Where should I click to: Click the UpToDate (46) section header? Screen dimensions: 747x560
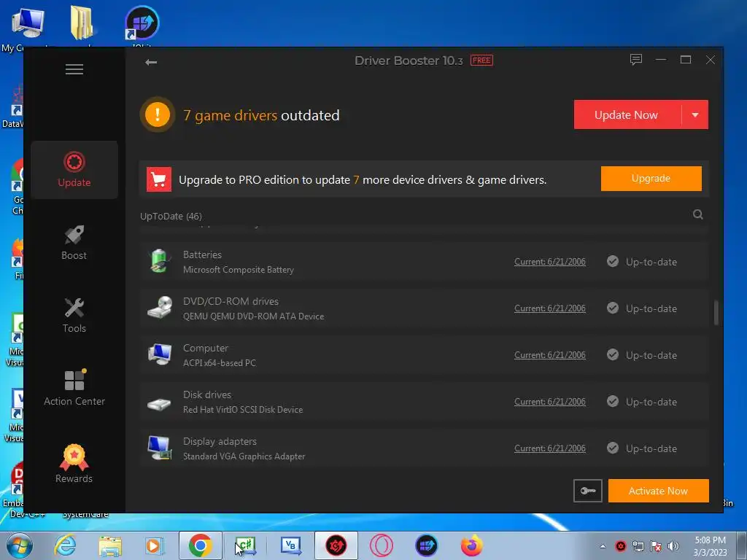pyautogui.click(x=171, y=216)
